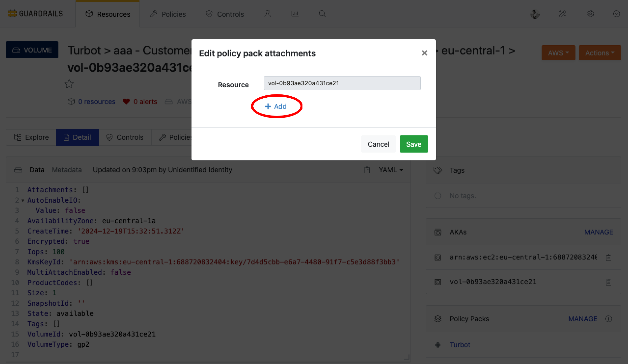
Task: Click the Guardrails logo
Action: click(35, 13)
